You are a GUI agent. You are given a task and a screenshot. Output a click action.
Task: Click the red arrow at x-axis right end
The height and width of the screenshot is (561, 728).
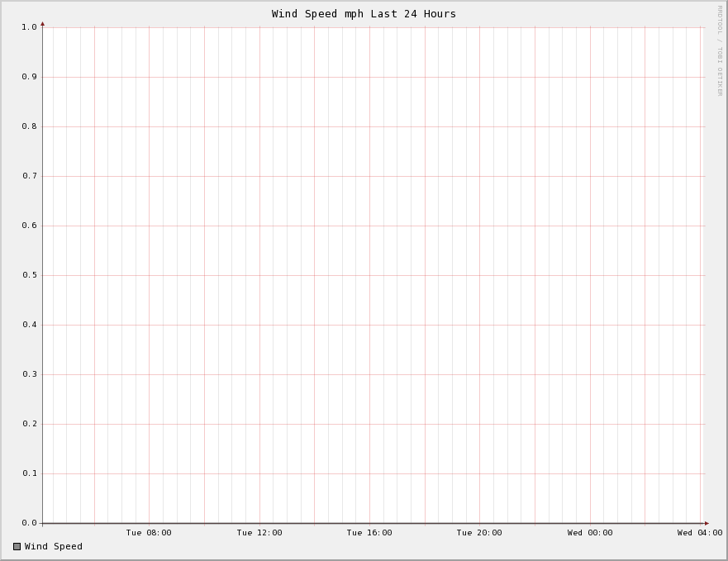(707, 523)
